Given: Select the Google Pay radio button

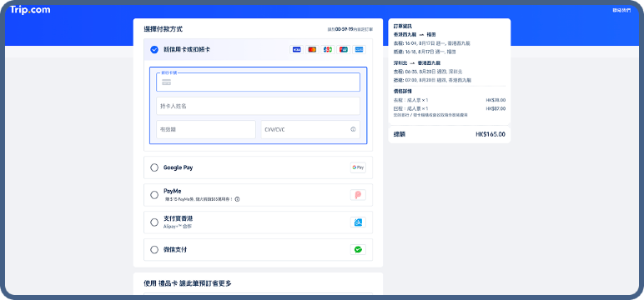Looking at the screenshot, I should click(154, 167).
